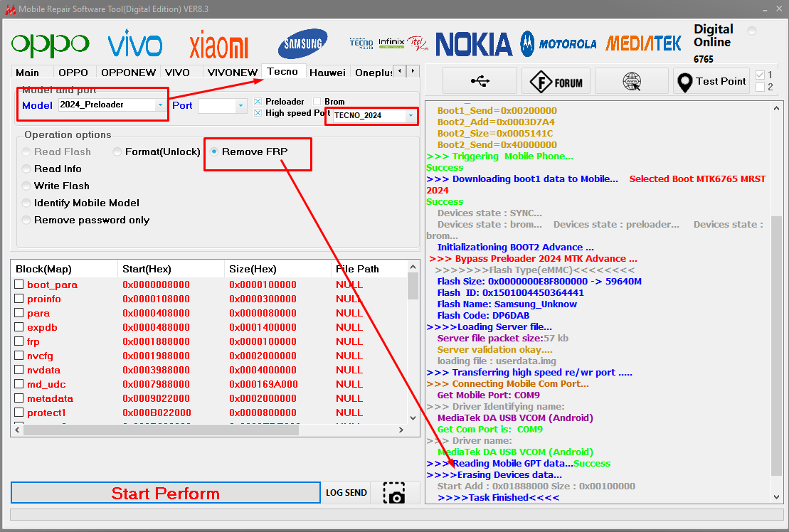This screenshot has width=789, height=532.
Task: Switch to the OPPONEW tab
Action: tap(128, 73)
